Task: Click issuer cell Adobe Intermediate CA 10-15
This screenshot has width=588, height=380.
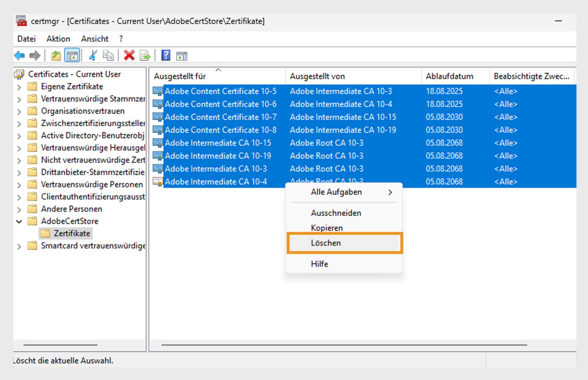Action: tap(343, 117)
